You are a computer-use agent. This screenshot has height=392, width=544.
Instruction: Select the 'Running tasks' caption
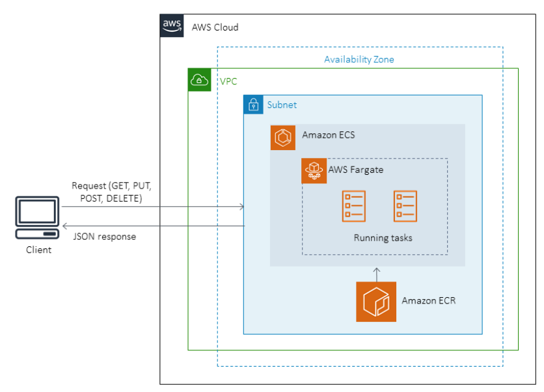click(383, 238)
